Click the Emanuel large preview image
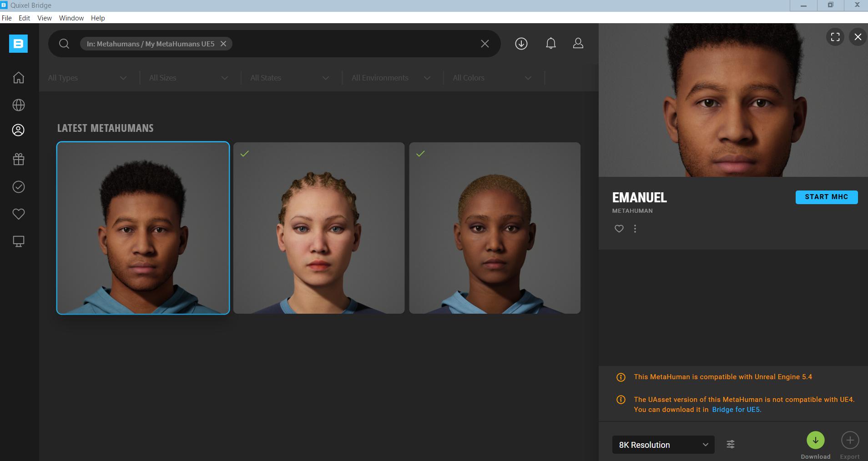Viewport: 868px width, 461px height. 733,100
